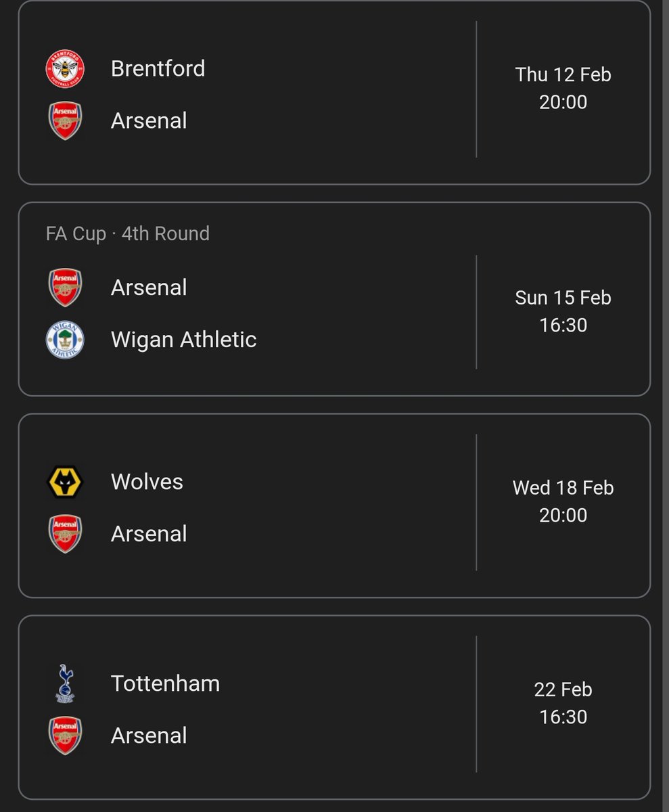Click Arsenal crest in Tottenham fixture
669x812 pixels.
(x=65, y=736)
